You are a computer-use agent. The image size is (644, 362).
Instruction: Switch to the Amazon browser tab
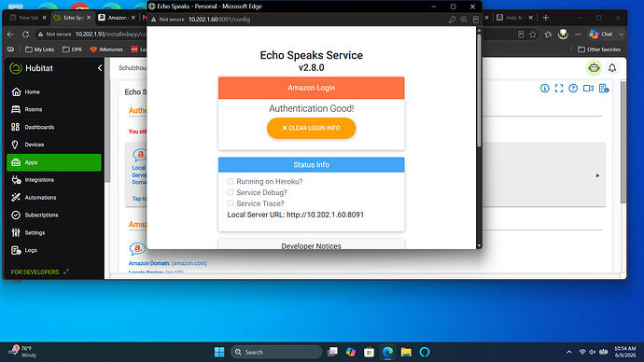click(x=117, y=18)
